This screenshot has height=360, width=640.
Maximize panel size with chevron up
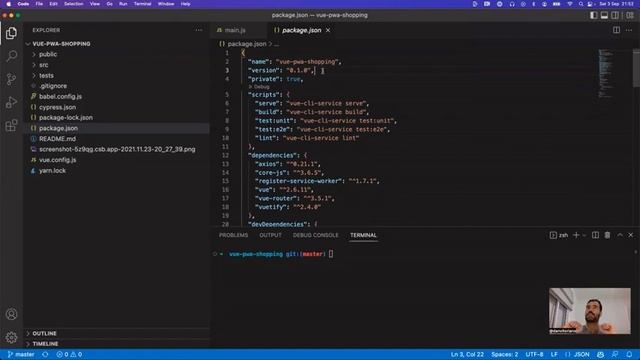(x=620, y=235)
